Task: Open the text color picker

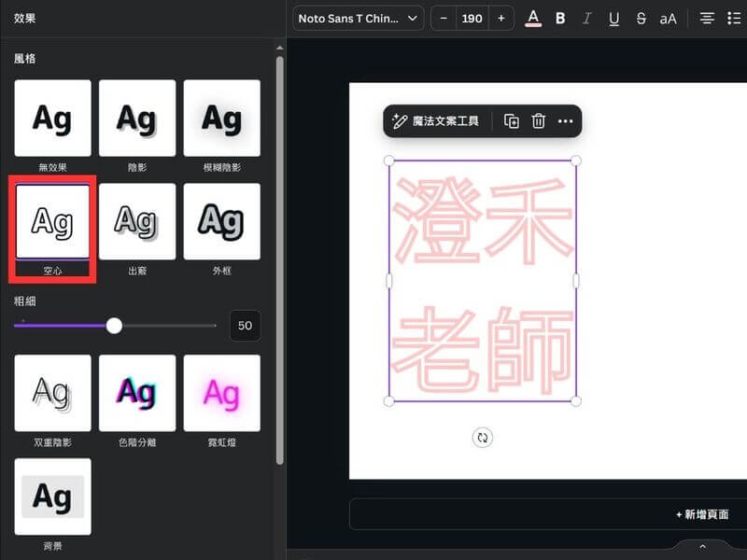Action: pyautogui.click(x=533, y=19)
